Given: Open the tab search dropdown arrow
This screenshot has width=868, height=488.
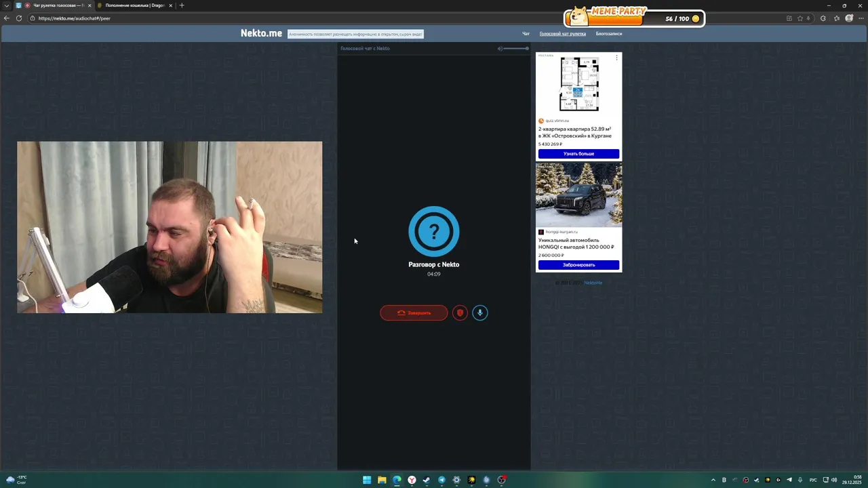Looking at the screenshot, I should coord(6,5).
